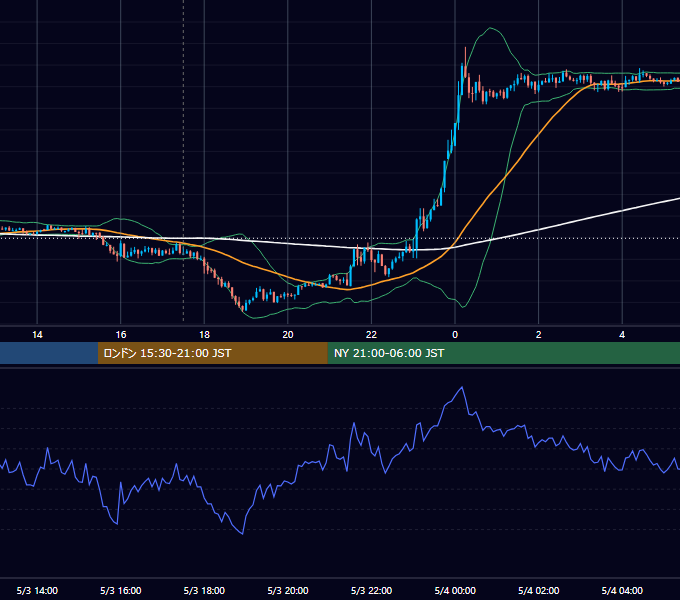Click the date label 5/4 04:00
The width and height of the screenshot is (680, 600).
622,590
